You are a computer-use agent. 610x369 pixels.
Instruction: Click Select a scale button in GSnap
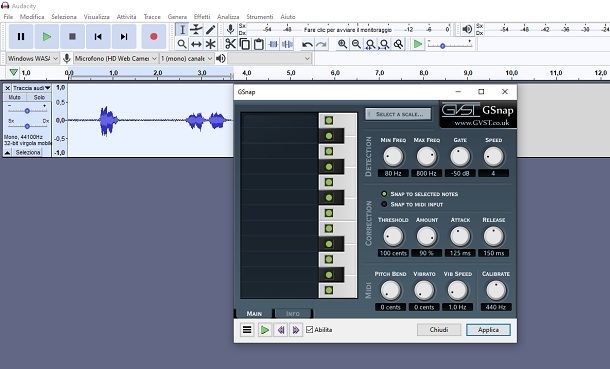click(x=398, y=114)
